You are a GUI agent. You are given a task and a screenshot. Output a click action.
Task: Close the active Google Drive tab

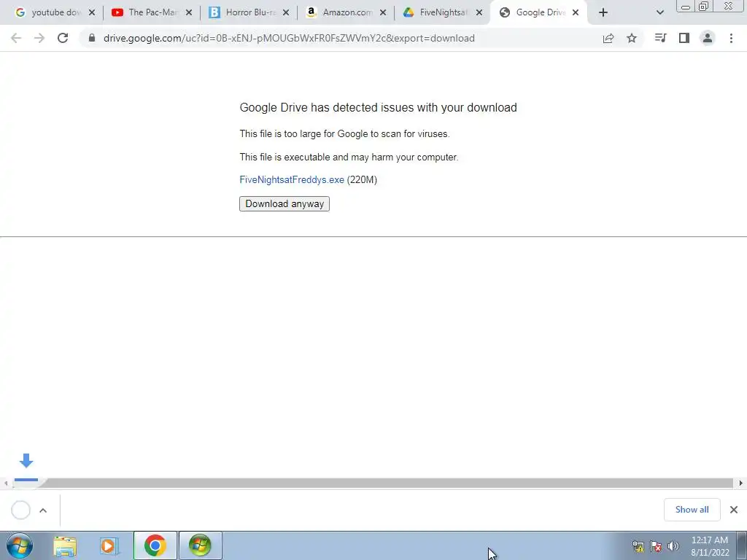pyautogui.click(x=576, y=13)
